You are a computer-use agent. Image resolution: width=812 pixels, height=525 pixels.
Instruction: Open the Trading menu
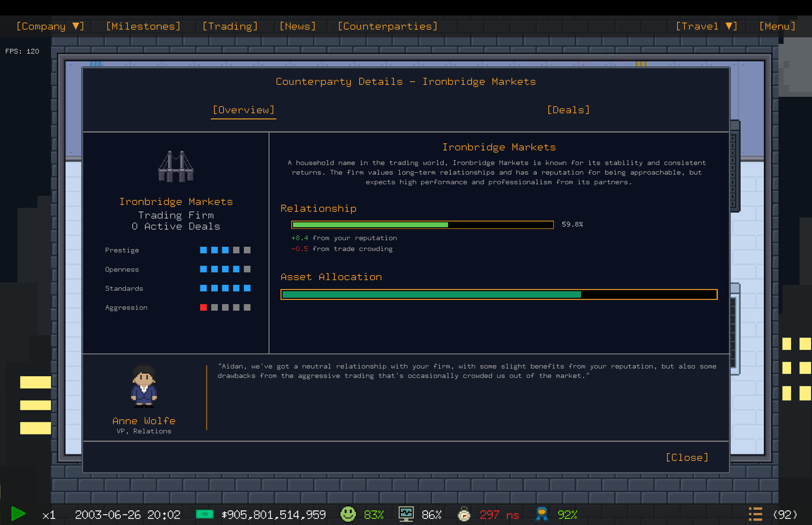[230, 26]
